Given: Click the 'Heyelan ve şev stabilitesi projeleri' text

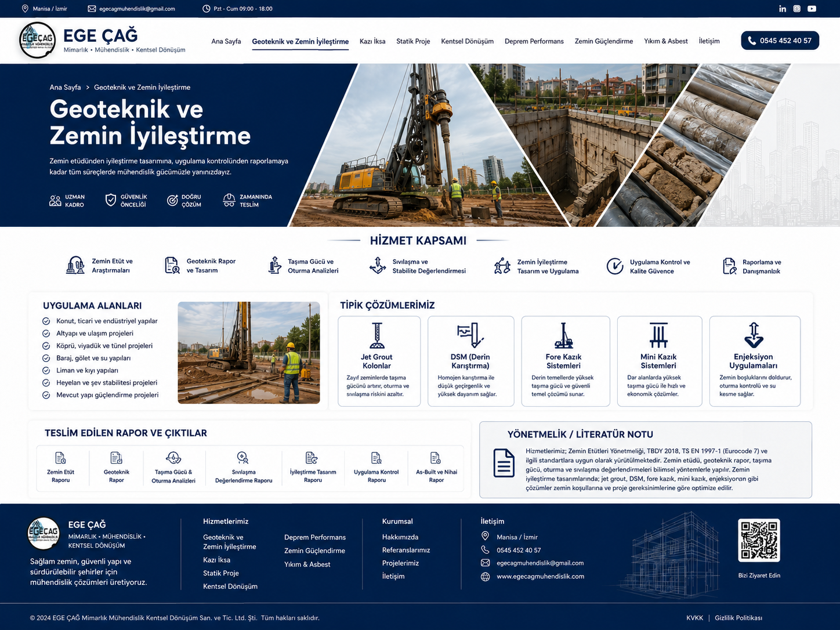Looking at the screenshot, I should [x=107, y=383].
